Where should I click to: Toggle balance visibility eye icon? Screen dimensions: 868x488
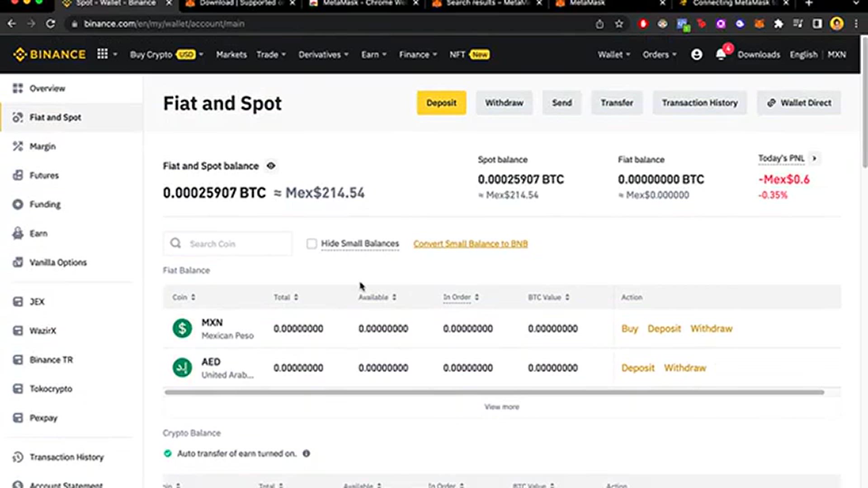[271, 166]
